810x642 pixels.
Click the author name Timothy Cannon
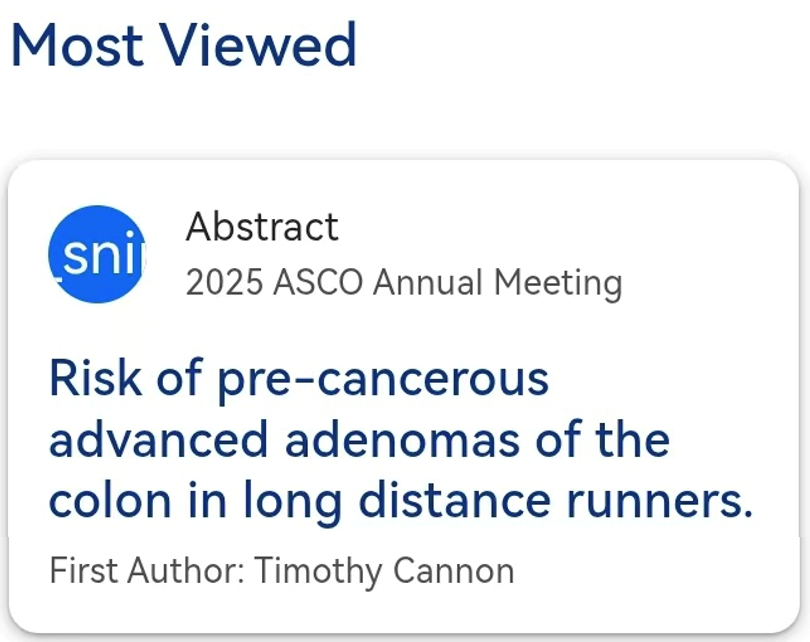[x=384, y=571]
